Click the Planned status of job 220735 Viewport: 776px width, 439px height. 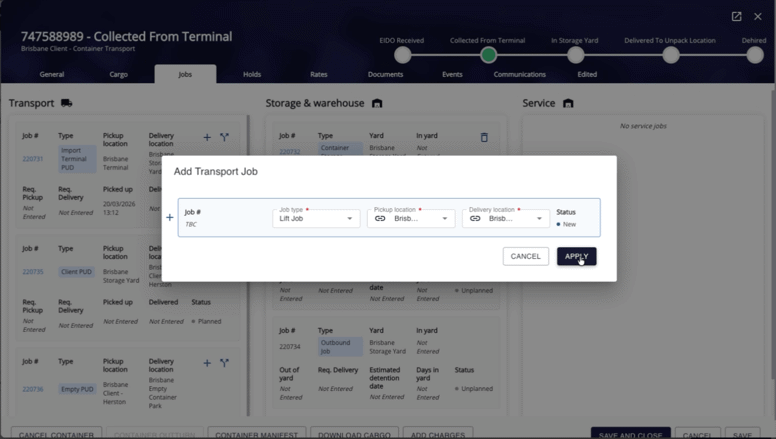click(209, 321)
